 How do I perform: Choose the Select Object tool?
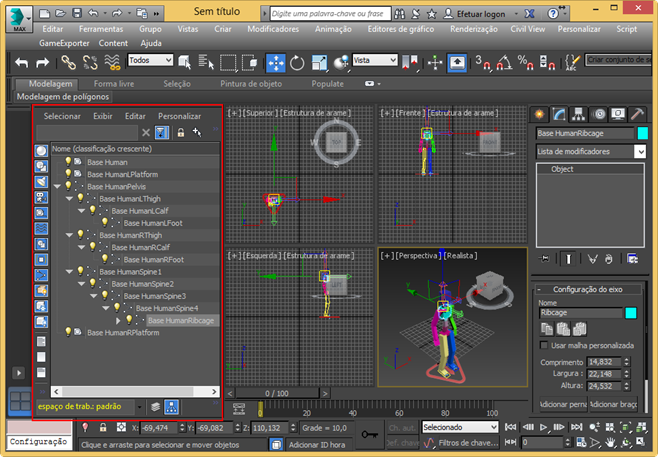[x=185, y=63]
